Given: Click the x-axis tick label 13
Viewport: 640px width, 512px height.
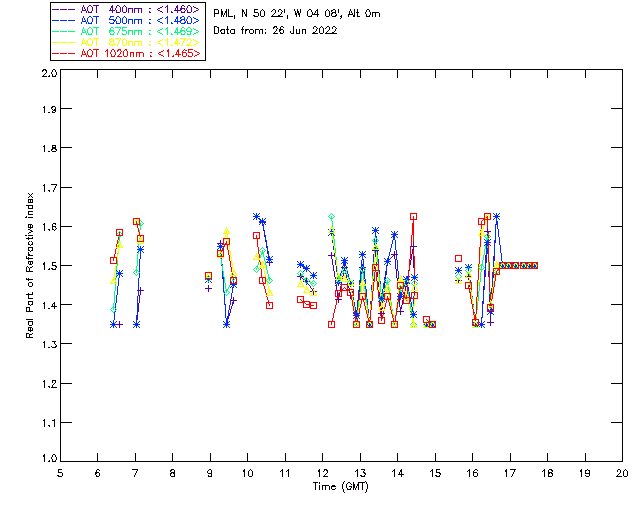Looking at the screenshot, I should click(x=360, y=473).
